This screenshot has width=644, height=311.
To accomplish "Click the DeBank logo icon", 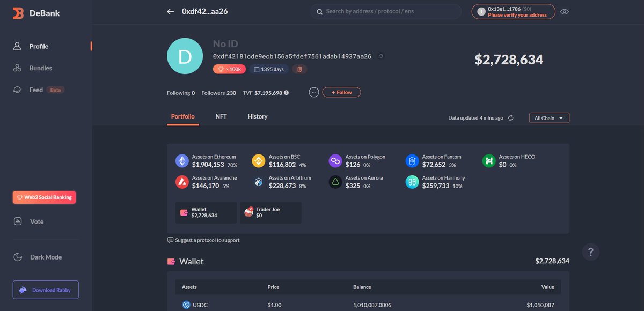I will [19, 13].
